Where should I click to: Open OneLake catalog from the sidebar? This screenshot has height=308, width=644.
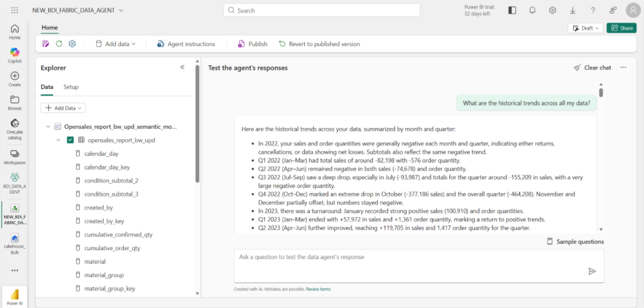[x=14, y=125]
